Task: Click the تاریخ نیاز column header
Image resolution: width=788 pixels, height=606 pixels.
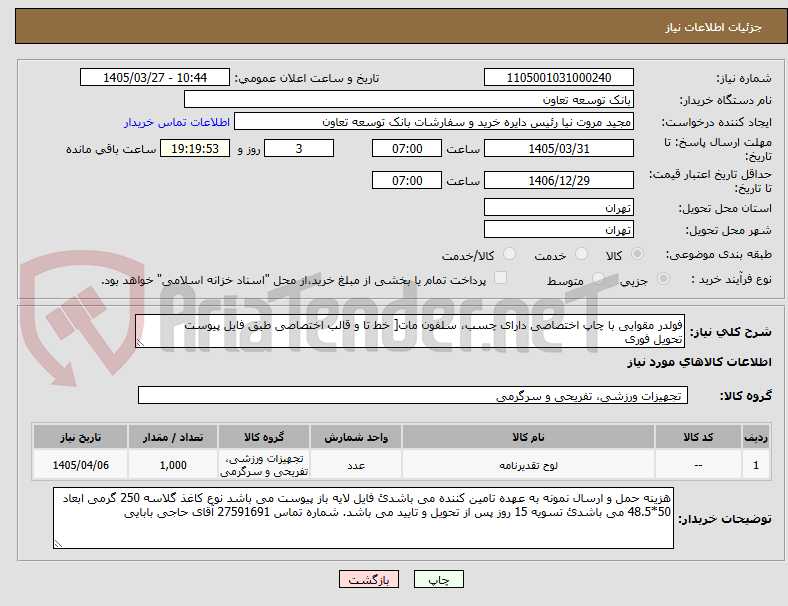Action: 80,437
